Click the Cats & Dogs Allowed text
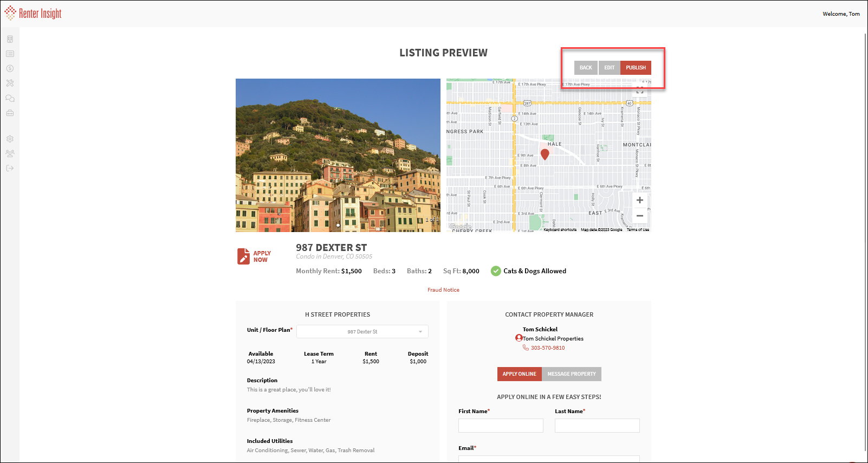The width and height of the screenshot is (868, 463). coord(535,271)
